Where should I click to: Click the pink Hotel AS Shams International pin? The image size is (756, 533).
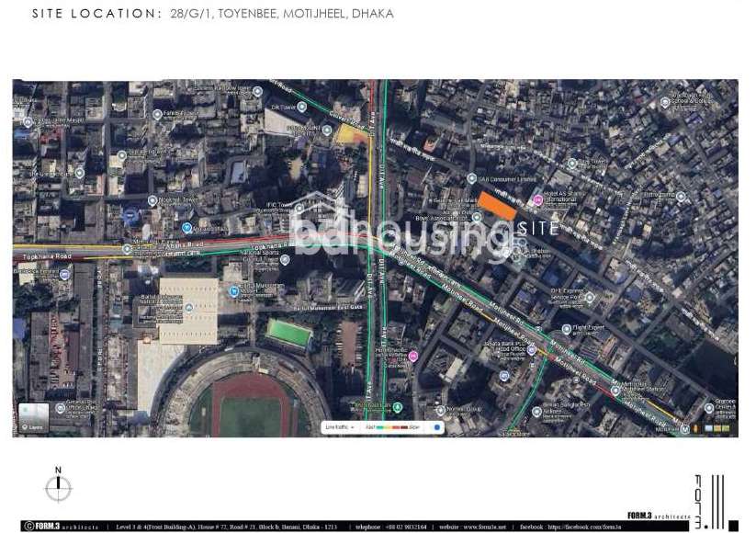537,199
